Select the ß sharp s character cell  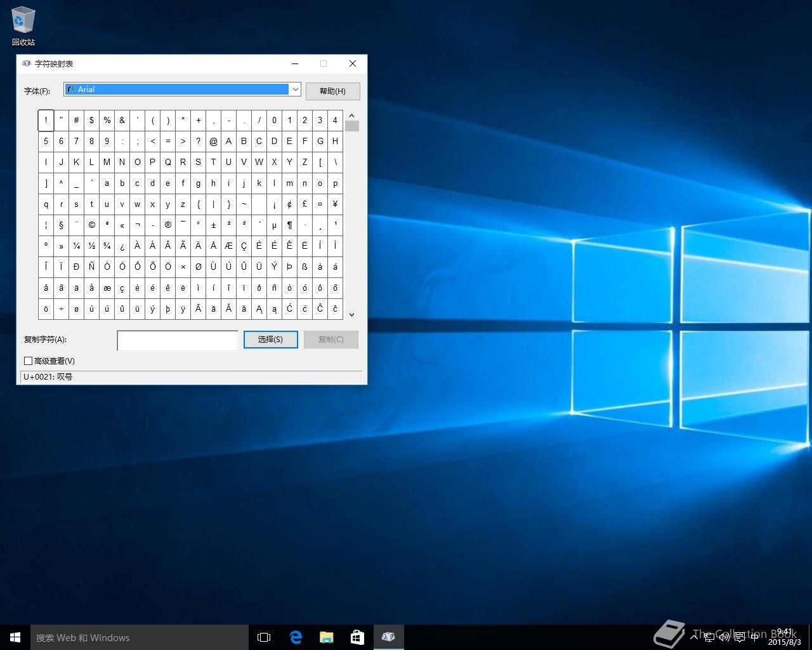pyautogui.click(x=304, y=267)
